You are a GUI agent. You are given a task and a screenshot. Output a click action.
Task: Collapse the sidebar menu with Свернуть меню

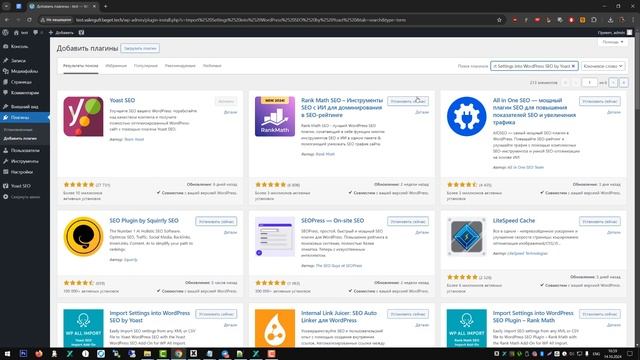pyautogui.click(x=24, y=197)
